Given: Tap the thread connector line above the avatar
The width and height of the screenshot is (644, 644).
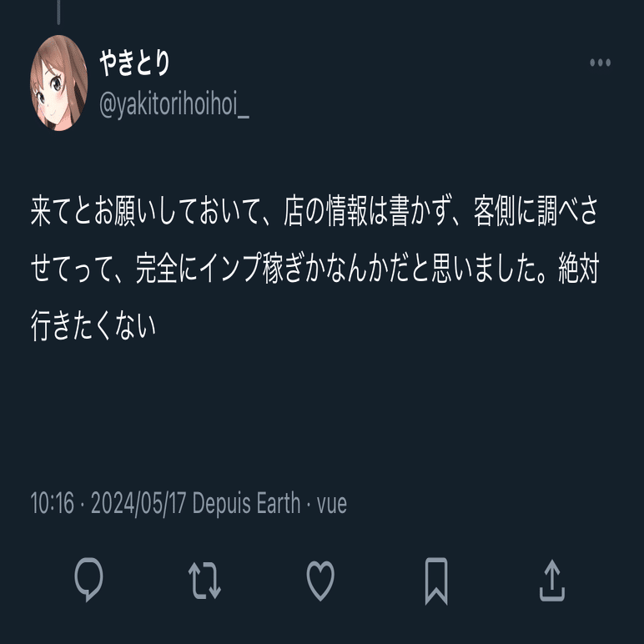Looking at the screenshot, I should click(58, 12).
